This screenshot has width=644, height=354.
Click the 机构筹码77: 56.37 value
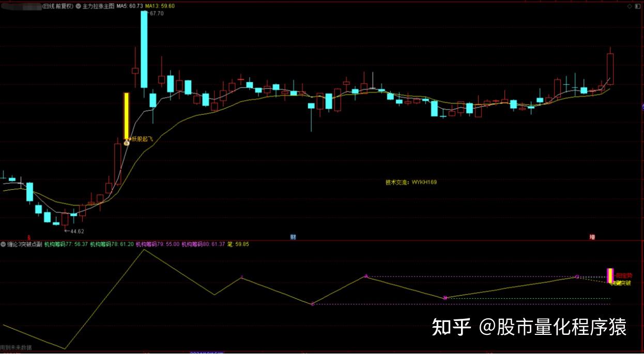pos(66,244)
